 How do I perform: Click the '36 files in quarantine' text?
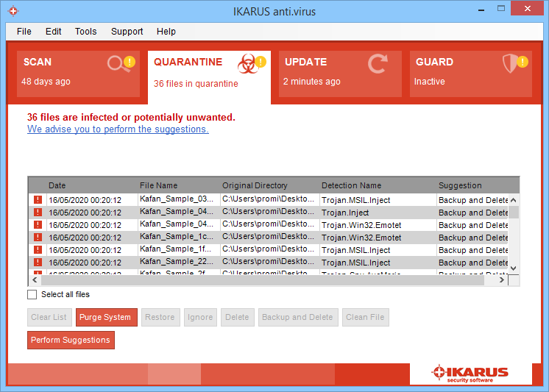[x=196, y=84]
